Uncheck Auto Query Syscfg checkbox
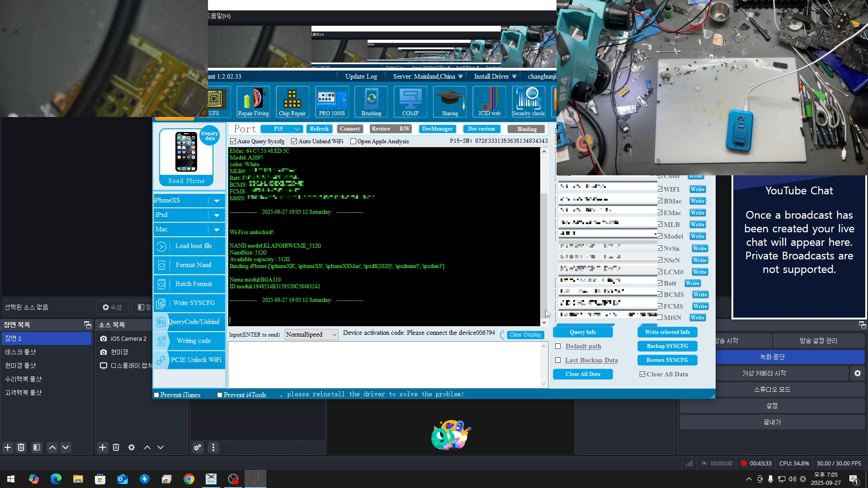 (233, 141)
